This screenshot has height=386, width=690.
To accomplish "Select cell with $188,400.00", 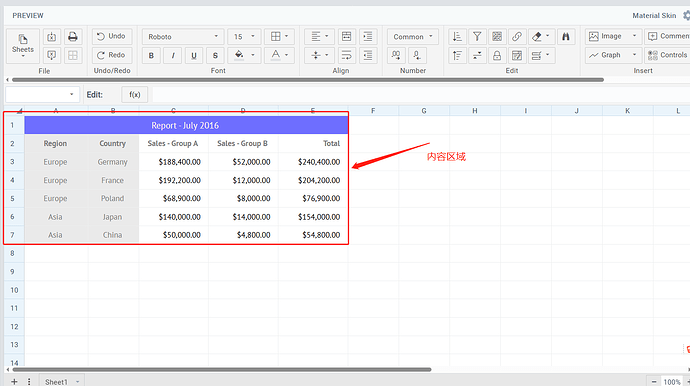I will (174, 162).
